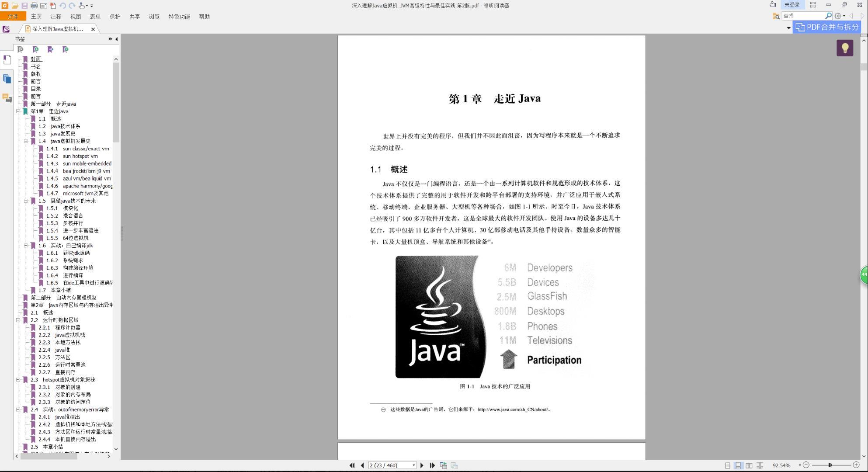Click the previous view icon in status bar

443,465
